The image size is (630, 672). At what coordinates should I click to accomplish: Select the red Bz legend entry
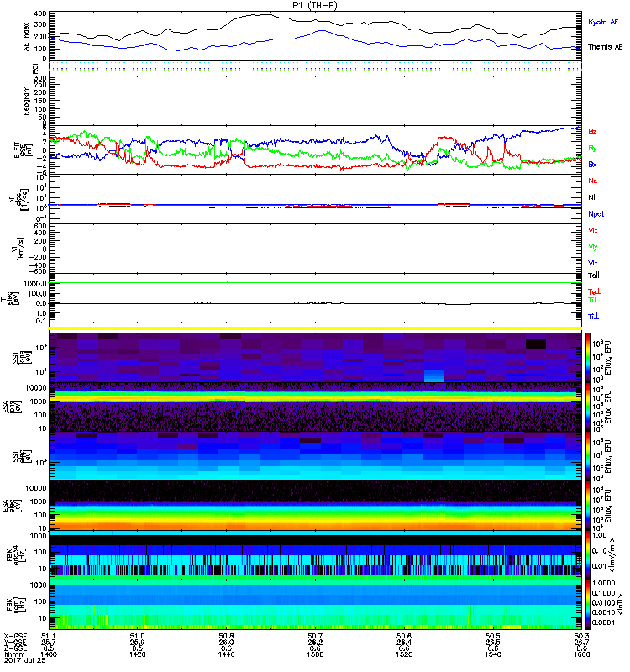[593, 132]
